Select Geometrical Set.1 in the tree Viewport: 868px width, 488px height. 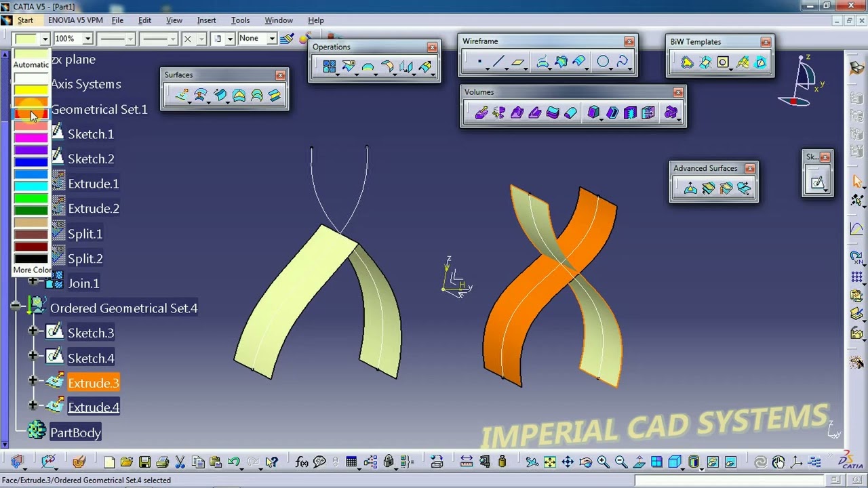coord(99,109)
